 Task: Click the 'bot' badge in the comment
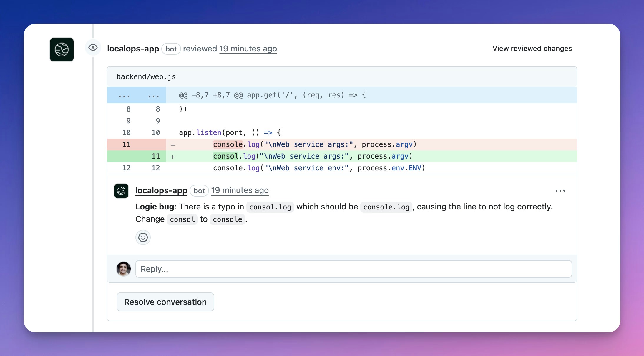199,191
